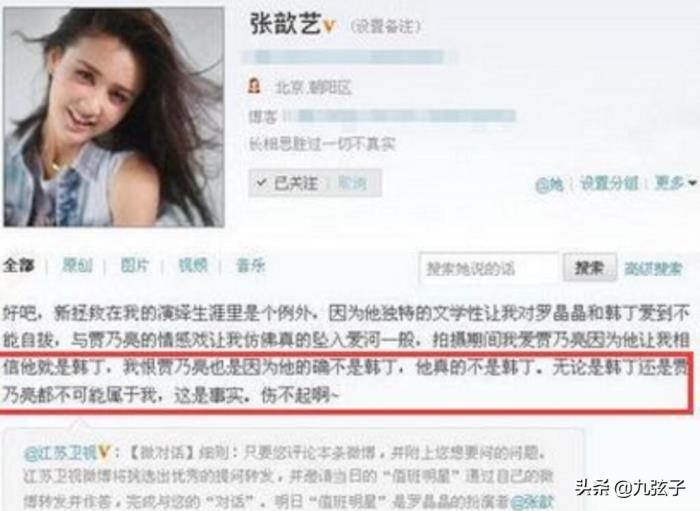
Task: Click the checkmark icon in 已关注 button
Action: [x=262, y=182]
